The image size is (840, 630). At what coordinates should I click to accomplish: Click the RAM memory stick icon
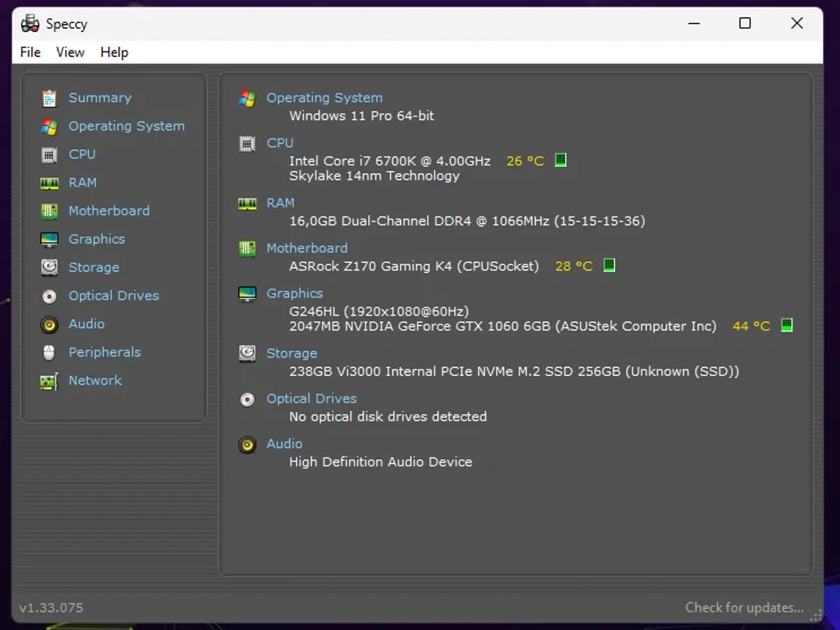tap(49, 182)
